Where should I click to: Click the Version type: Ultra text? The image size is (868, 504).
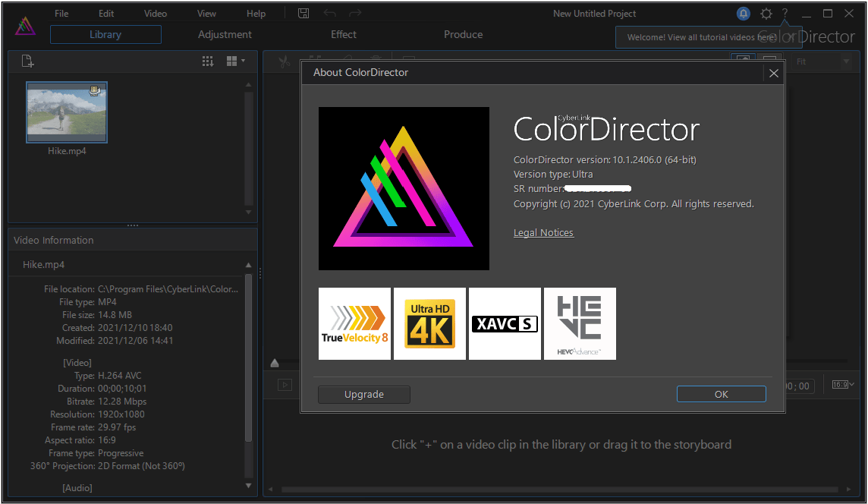click(x=553, y=174)
